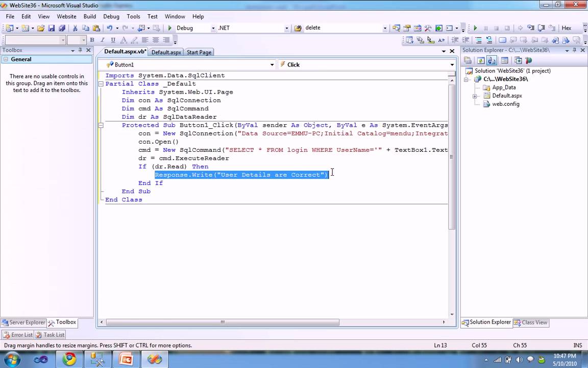
Task: Open the Error List tab
Action: pos(18,335)
